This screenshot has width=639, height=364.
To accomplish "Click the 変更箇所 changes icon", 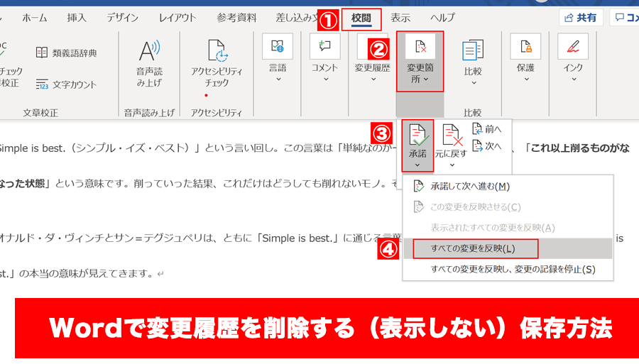I will (x=420, y=46).
